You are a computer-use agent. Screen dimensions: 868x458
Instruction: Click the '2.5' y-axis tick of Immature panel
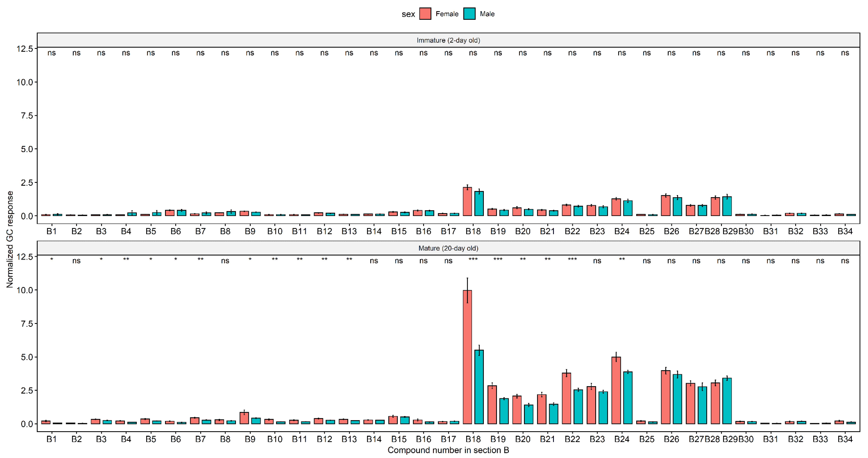pos(27,183)
